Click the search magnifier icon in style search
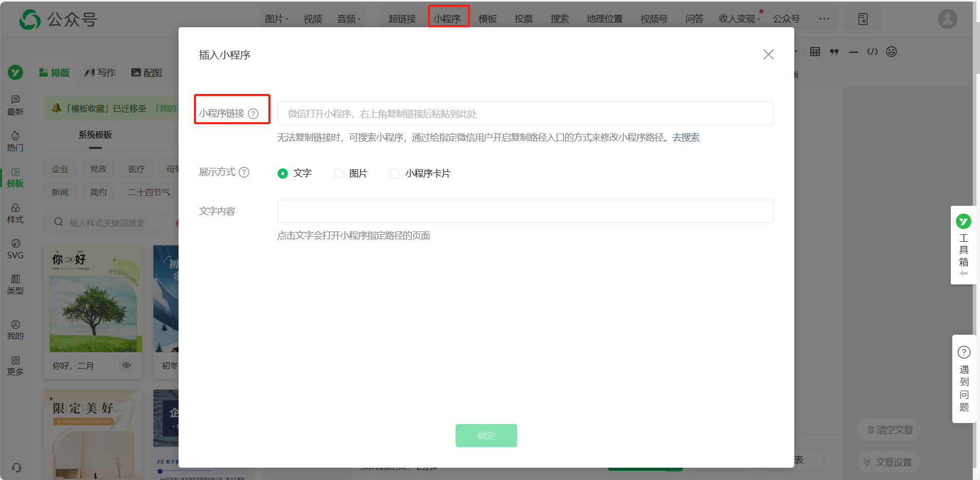980x480 pixels. tap(58, 222)
